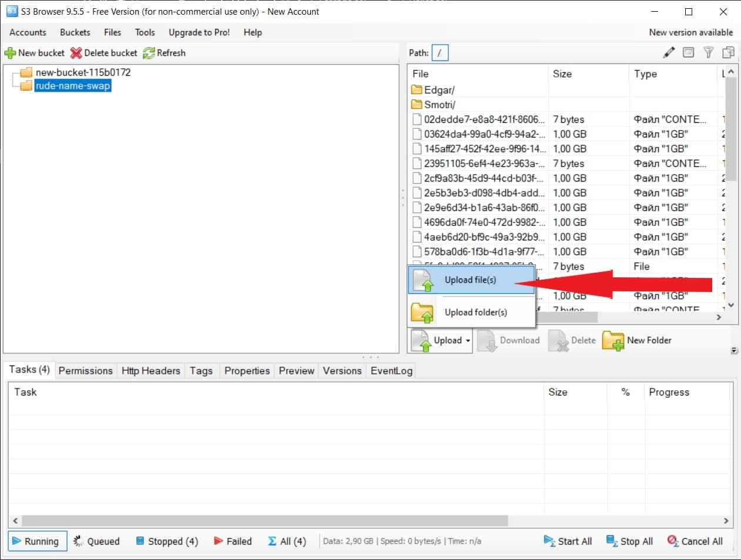This screenshot has width=741, height=560.
Task: Switch to the Tasks (4) tab
Action: point(29,370)
